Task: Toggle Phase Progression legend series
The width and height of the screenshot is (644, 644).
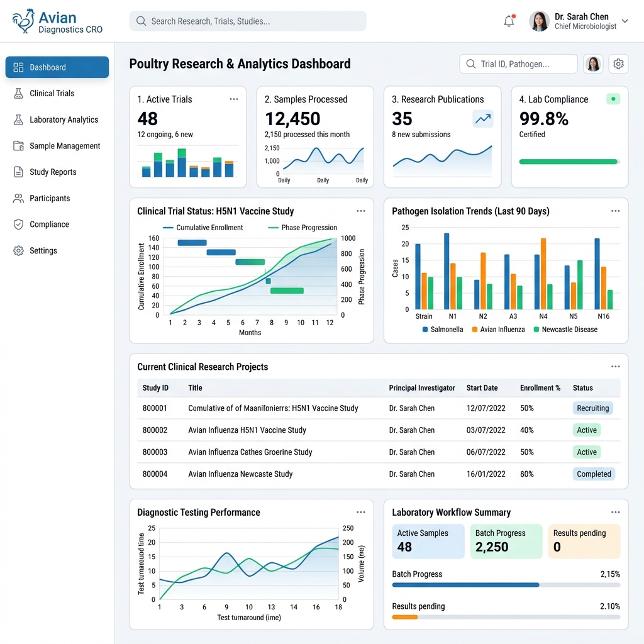Action: [303, 228]
